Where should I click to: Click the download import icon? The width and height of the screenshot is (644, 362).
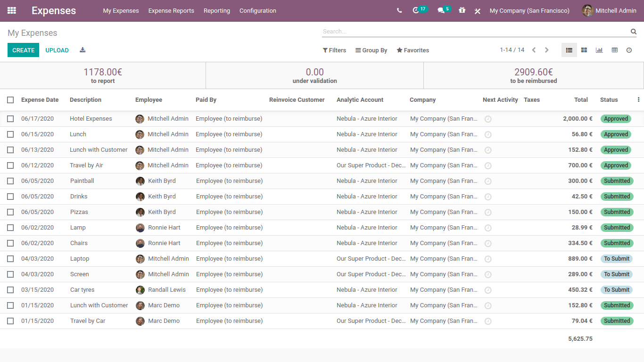(83, 50)
